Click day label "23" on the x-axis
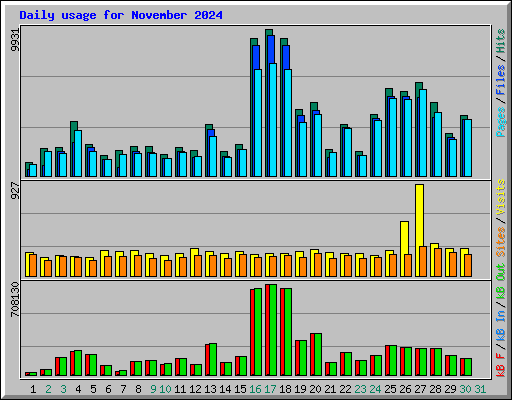This screenshot has width=512, height=400. click(360, 389)
